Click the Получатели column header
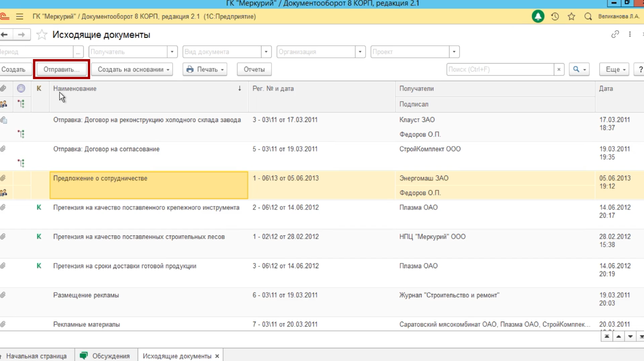This screenshot has width=644, height=361. 495,89
